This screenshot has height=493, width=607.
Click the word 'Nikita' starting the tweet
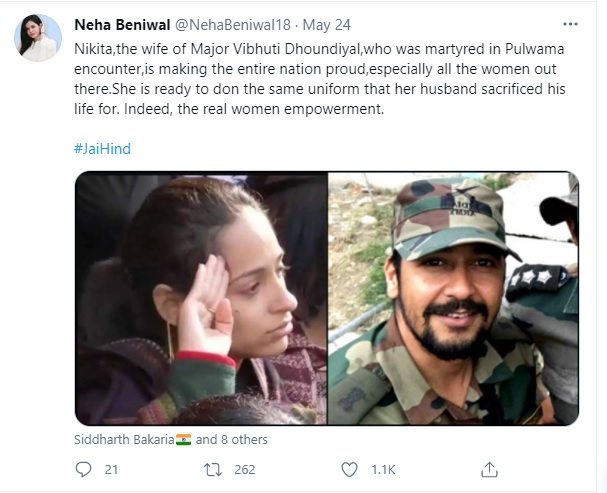click(x=93, y=48)
